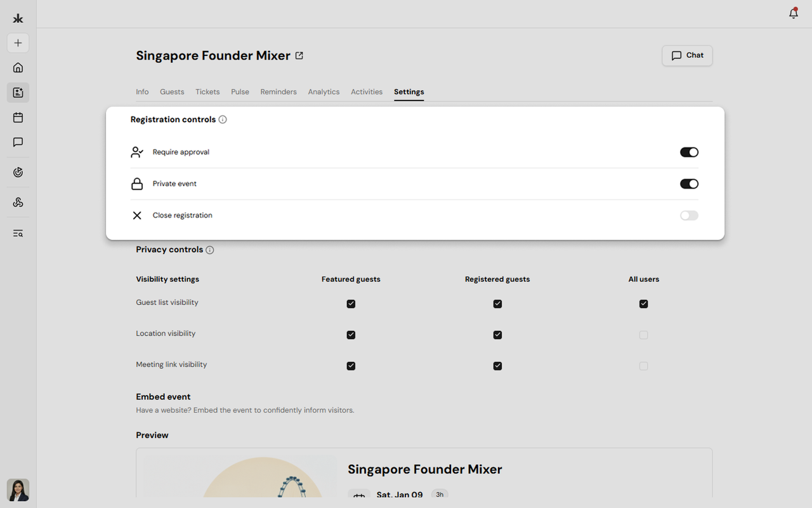Uncheck Guest list visibility for Featured guests

pyautogui.click(x=351, y=304)
